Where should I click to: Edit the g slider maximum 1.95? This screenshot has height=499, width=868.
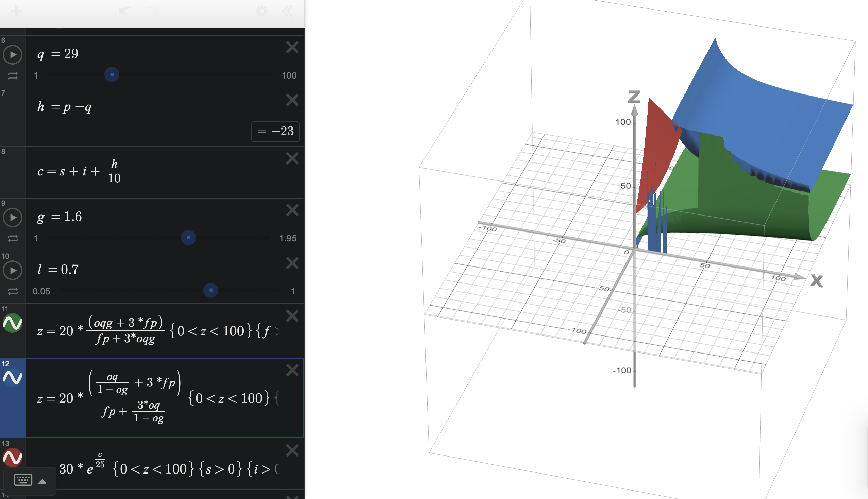click(288, 238)
